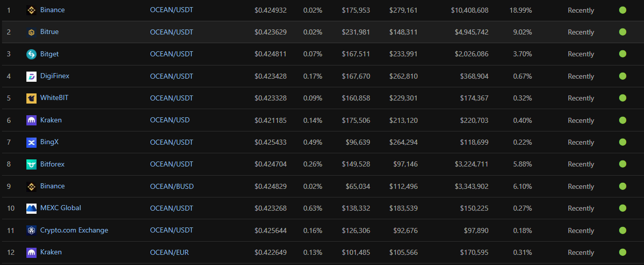This screenshot has height=265, width=644.
Task: Click the Crypto.com Exchange logo icon
Action: (x=31, y=230)
